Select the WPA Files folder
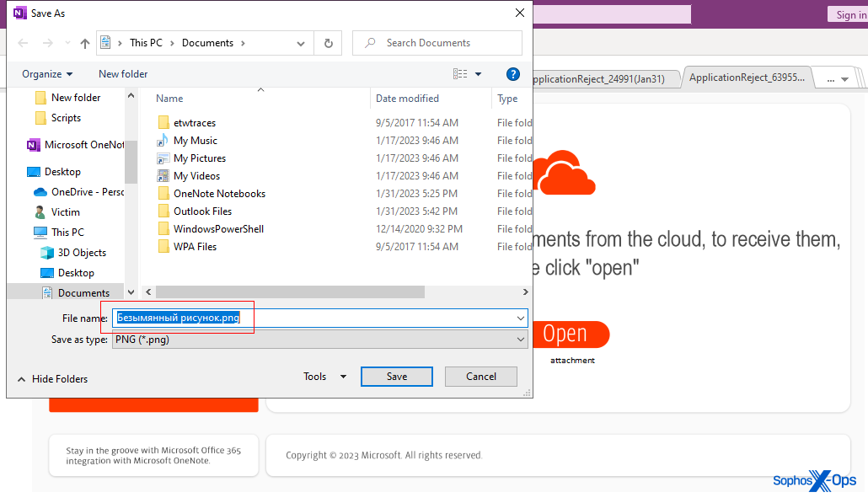This screenshot has width=868, height=503. pyautogui.click(x=195, y=247)
